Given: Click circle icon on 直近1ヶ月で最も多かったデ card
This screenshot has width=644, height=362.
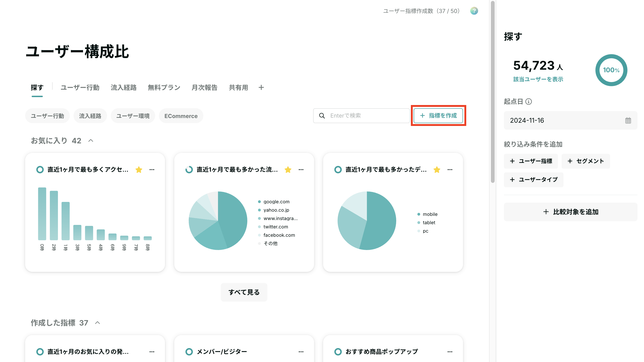Looking at the screenshot, I should [x=338, y=170].
